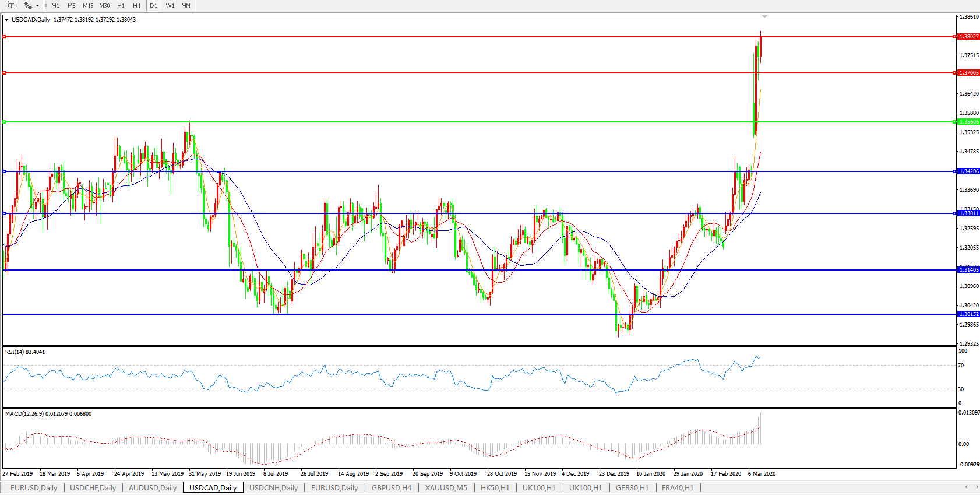Select the W1 weekly timeframe
This screenshot has width=980, height=495.
(170, 6)
